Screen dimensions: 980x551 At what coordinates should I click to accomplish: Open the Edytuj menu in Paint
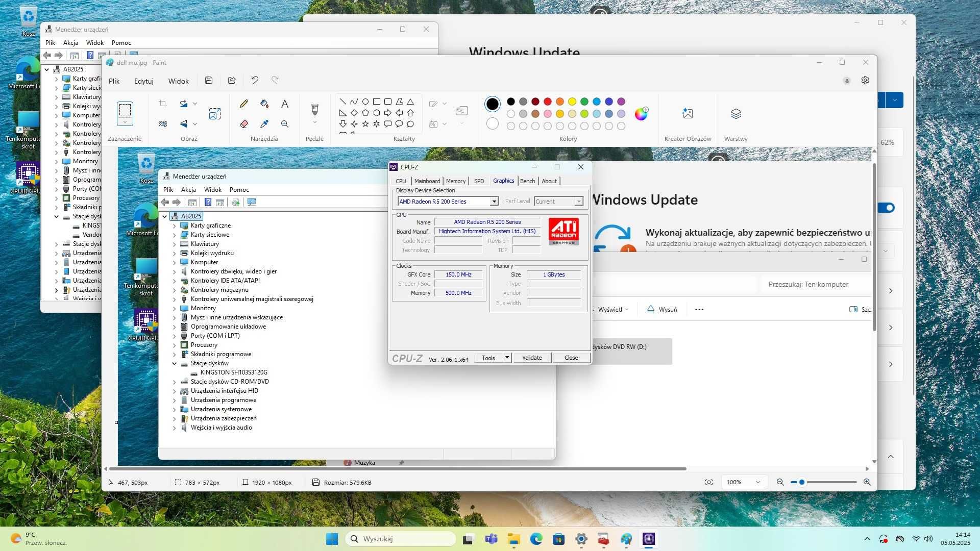[143, 81]
